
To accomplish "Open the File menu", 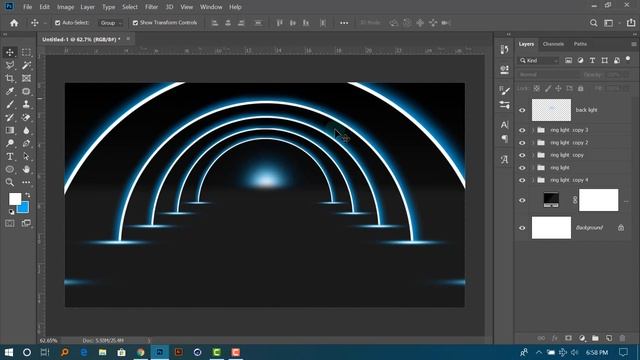I will (x=27, y=7).
